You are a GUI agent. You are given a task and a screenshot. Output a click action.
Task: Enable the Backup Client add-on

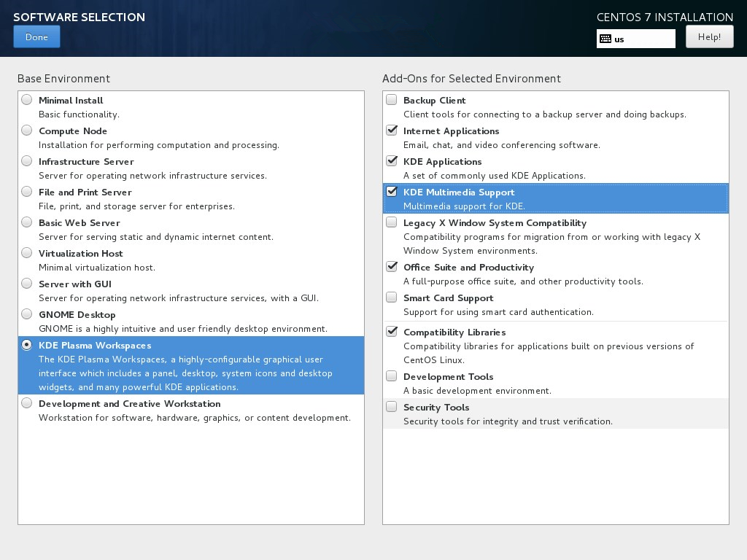[x=391, y=99]
